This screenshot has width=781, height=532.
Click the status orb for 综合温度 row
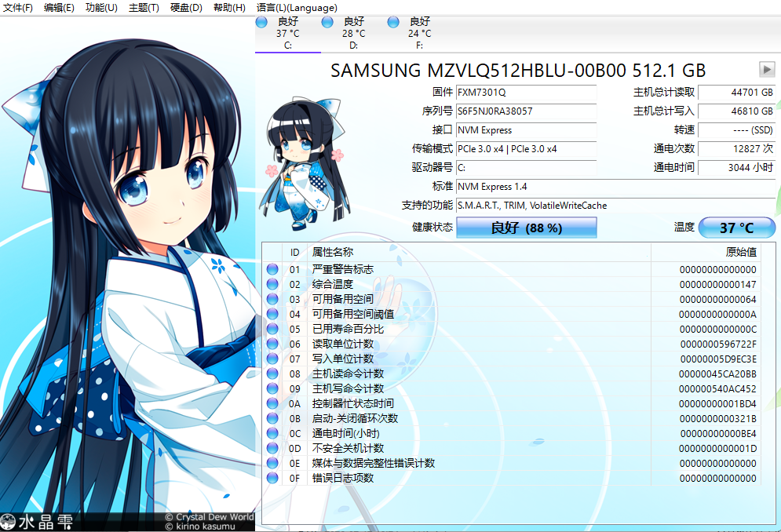272,284
